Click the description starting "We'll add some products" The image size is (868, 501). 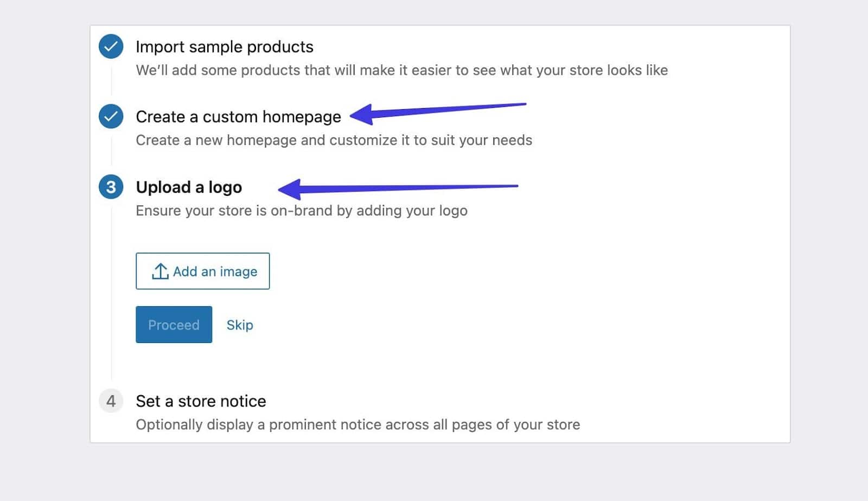(401, 71)
